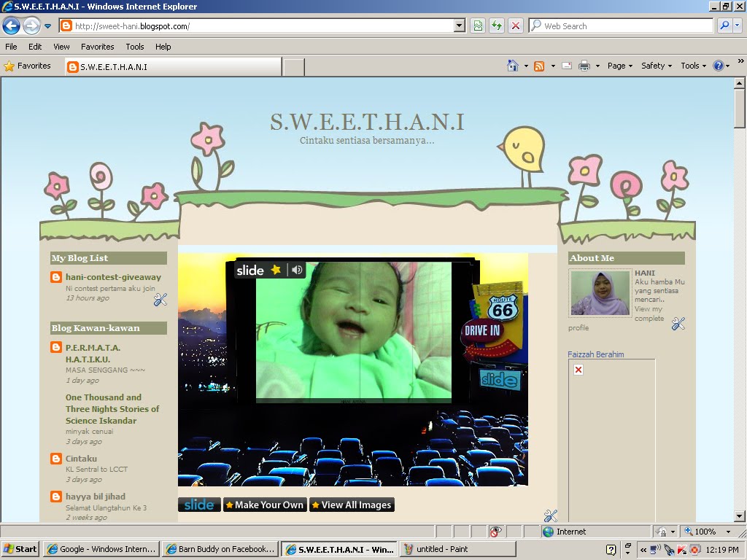Open the command bar Tools dropdown
The image size is (747, 560).
coord(693,66)
